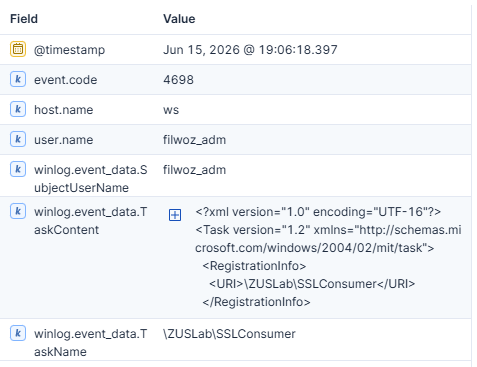Expand the TaskContent XML value

(x=175, y=215)
